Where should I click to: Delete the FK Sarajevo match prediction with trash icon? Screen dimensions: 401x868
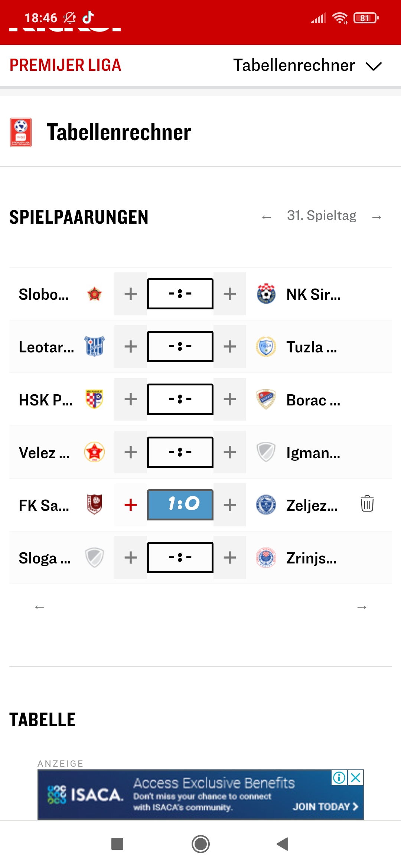pyautogui.click(x=367, y=504)
